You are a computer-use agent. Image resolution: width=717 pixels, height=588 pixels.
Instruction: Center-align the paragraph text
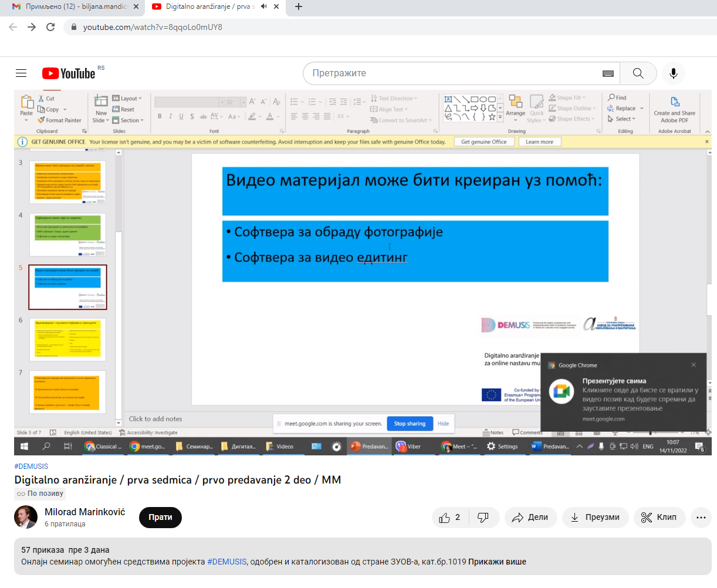click(305, 116)
